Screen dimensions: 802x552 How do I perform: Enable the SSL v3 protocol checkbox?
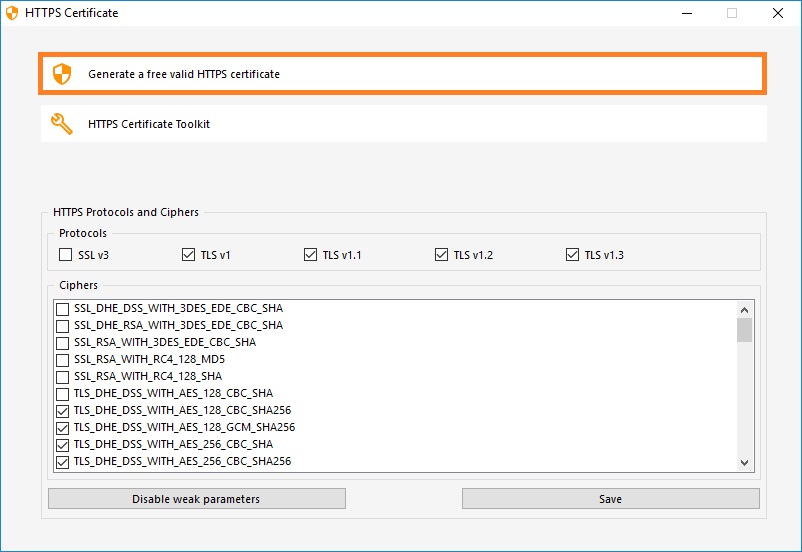click(x=66, y=255)
